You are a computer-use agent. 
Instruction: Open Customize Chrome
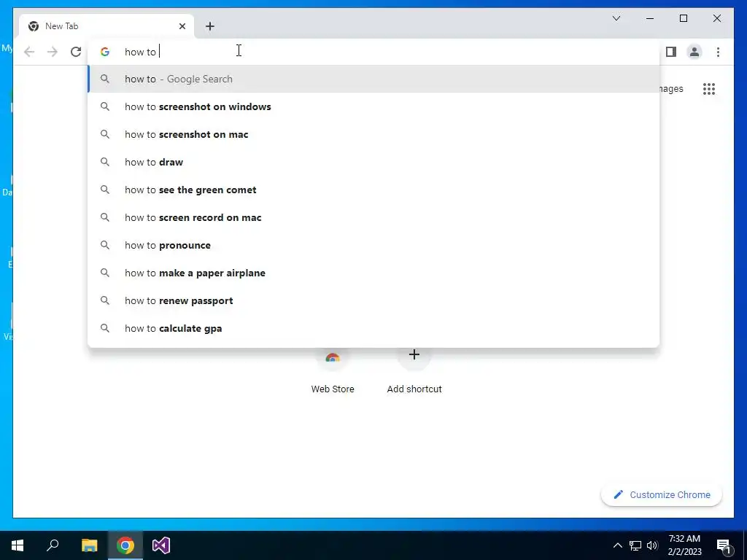pyautogui.click(x=661, y=495)
